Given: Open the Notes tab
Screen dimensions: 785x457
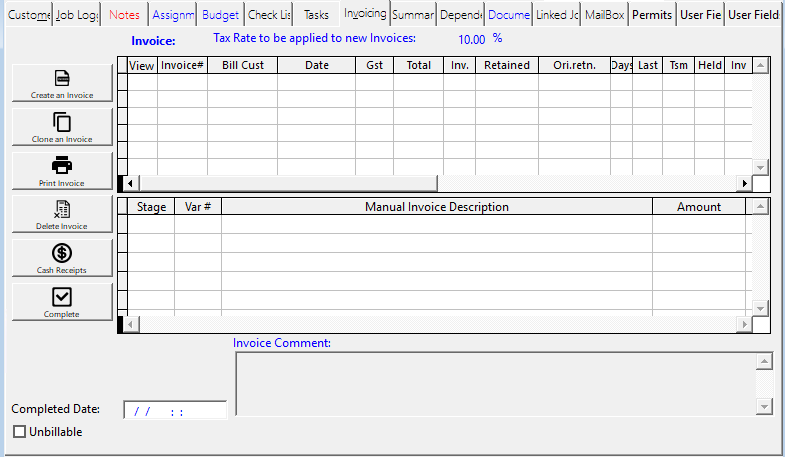Looking at the screenshot, I should point(125,15).
